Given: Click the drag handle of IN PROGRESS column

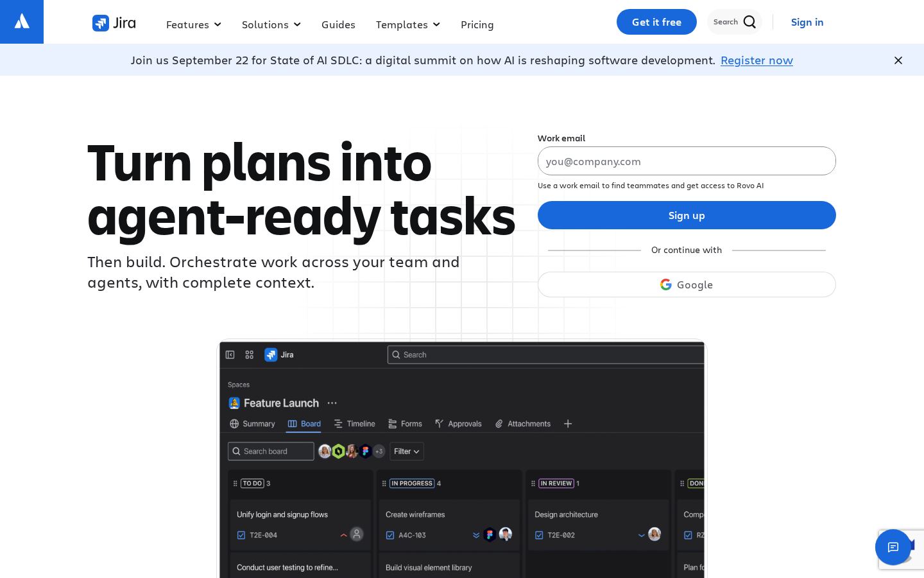Looking at the screenshot, I should click(384, 484).
